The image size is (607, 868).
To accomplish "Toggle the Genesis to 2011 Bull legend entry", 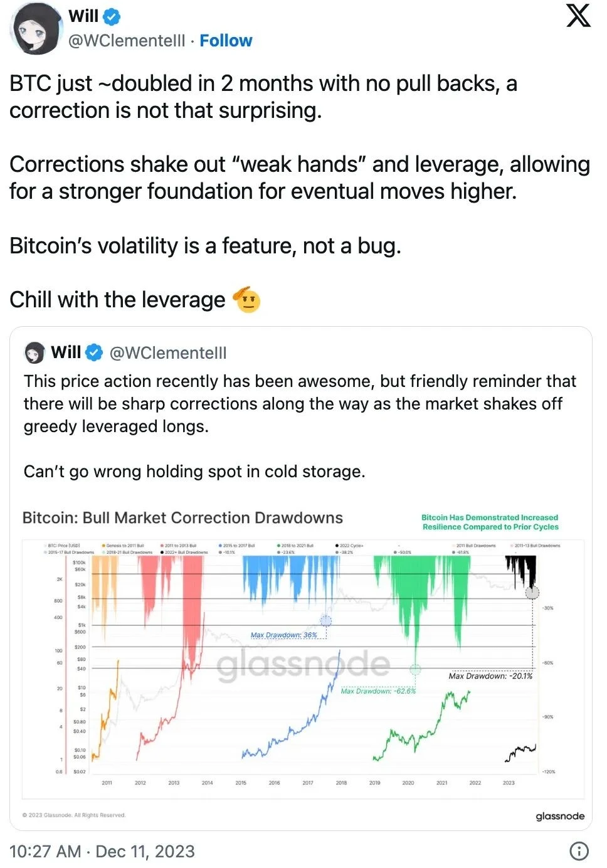I will tap(124, 546).
